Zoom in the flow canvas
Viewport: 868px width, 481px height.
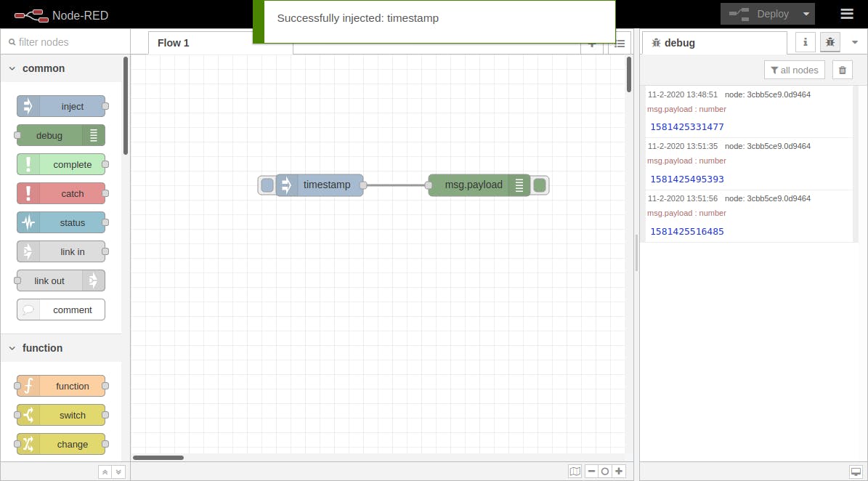tap(619, 472)
